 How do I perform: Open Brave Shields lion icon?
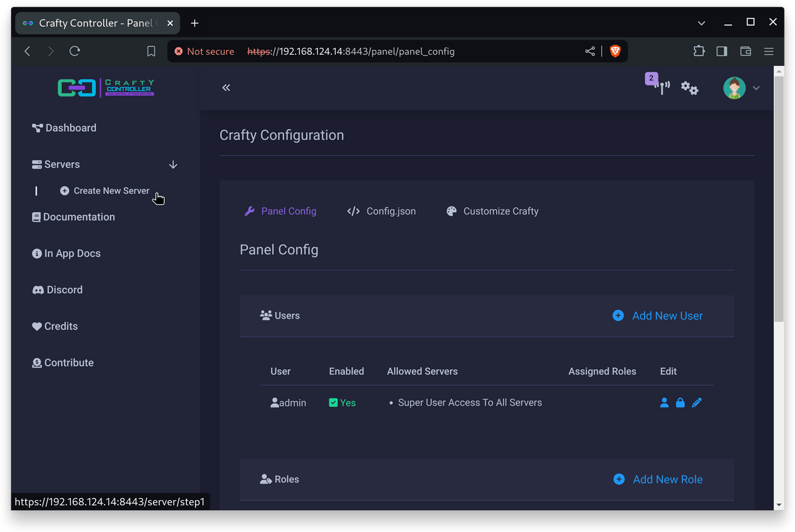pos(615,52)
